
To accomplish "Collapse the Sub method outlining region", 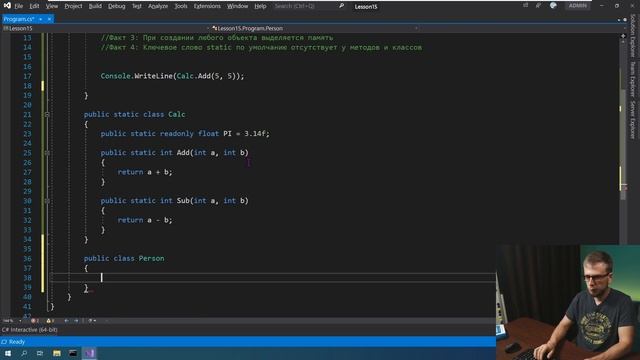I will 47,201.
